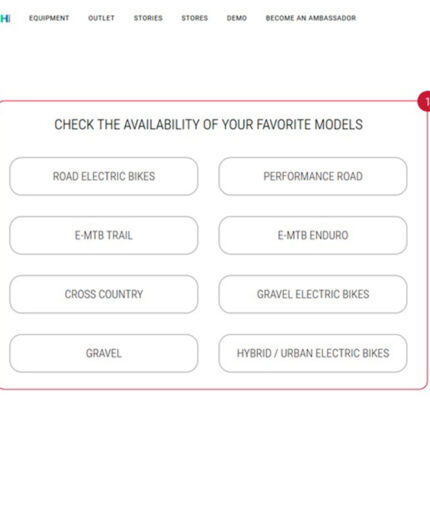Check availability of electric road bikes
Viewport: 430px width, 522px height.
104,176
